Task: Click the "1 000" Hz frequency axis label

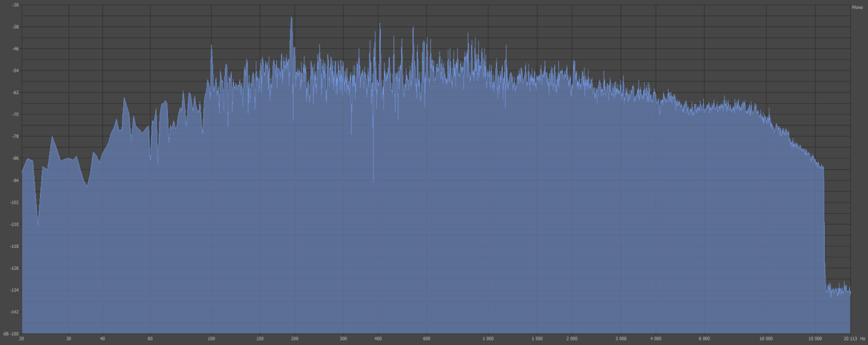Action: (488, 338)
